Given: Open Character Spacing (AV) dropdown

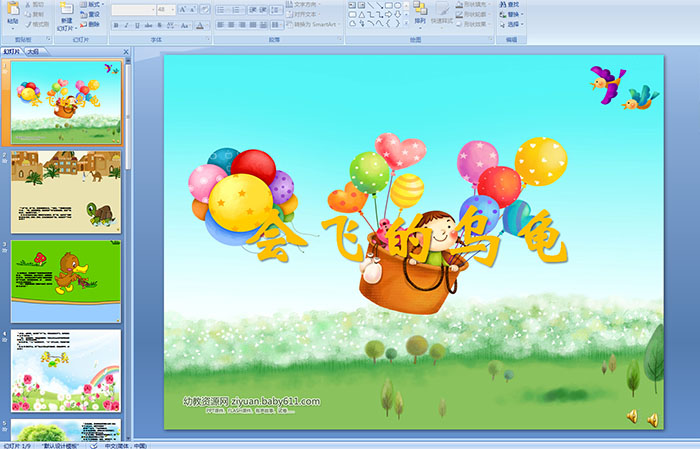Looking at the screenshot, I should coord(172,25).
